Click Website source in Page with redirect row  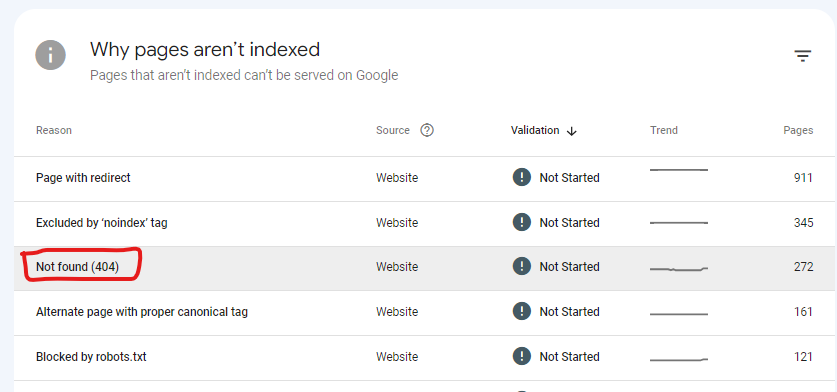397,178
